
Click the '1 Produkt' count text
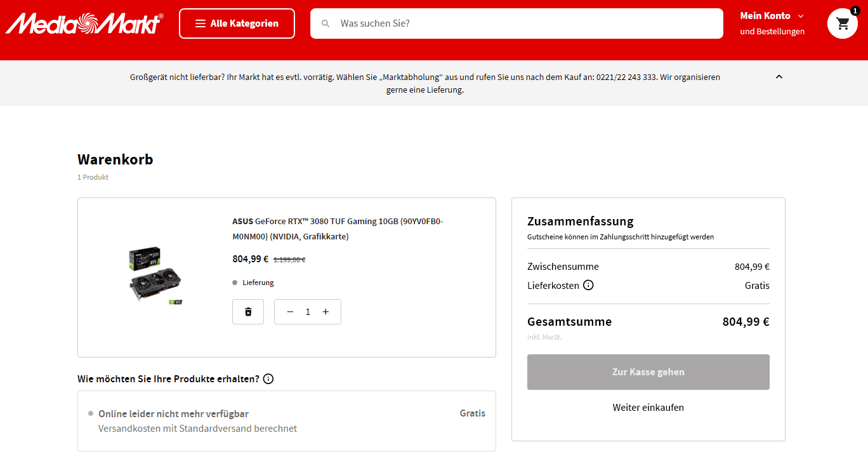[x=93, y=177]
